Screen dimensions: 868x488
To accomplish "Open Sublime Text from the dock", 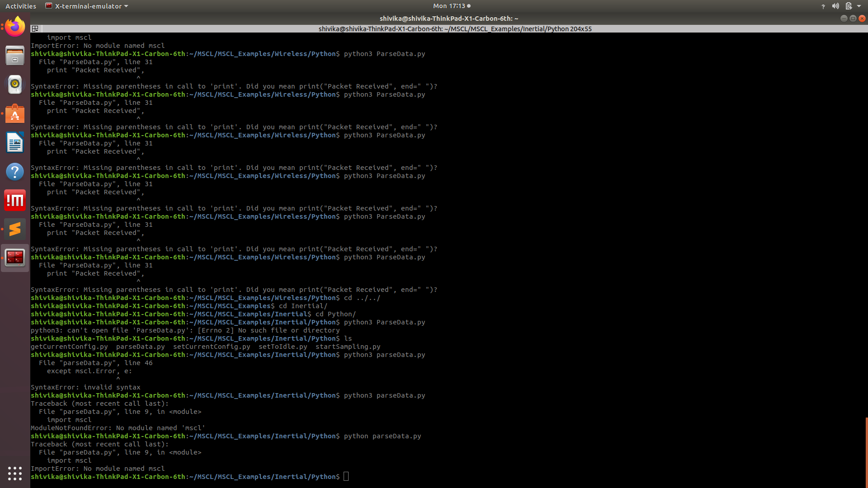I will point(15,229).
